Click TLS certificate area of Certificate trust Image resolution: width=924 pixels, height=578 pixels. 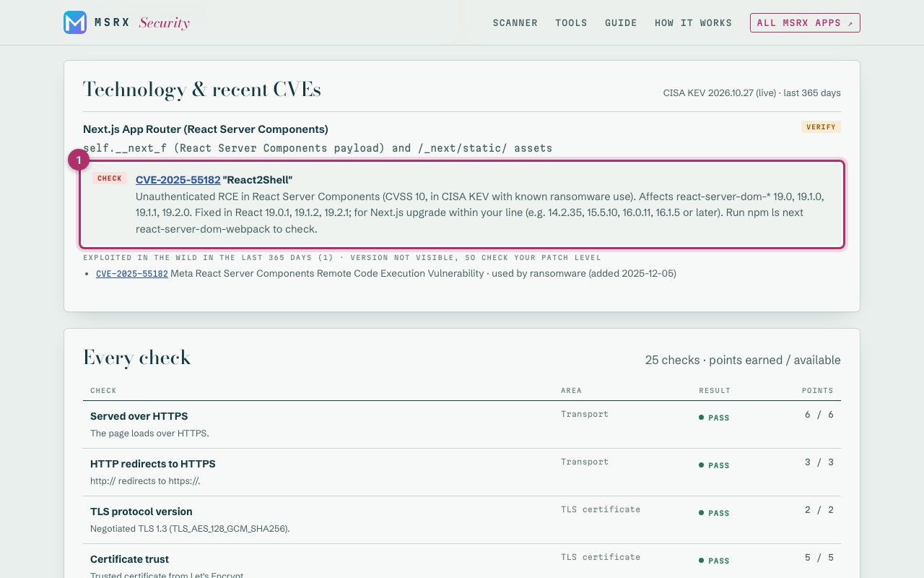(601, 557)
